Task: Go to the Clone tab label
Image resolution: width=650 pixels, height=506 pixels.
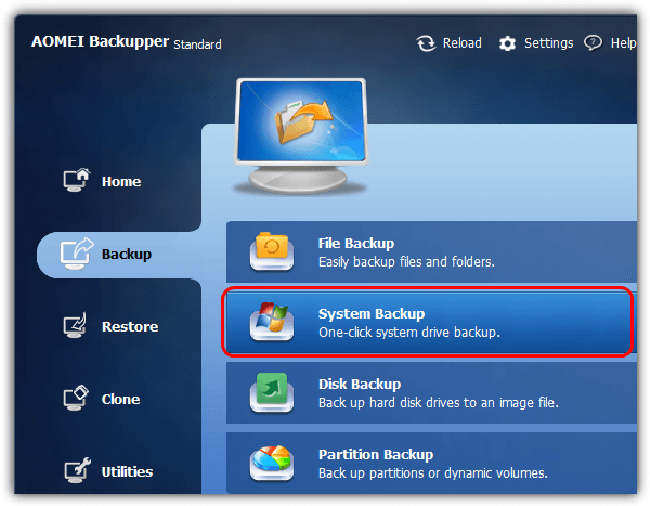Action: pos(121,399)
